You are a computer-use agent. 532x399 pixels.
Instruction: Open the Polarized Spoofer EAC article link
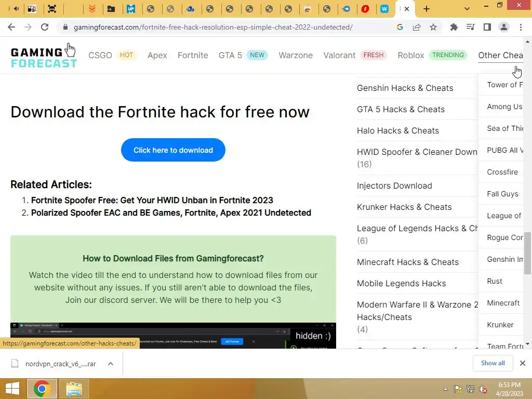171,212
